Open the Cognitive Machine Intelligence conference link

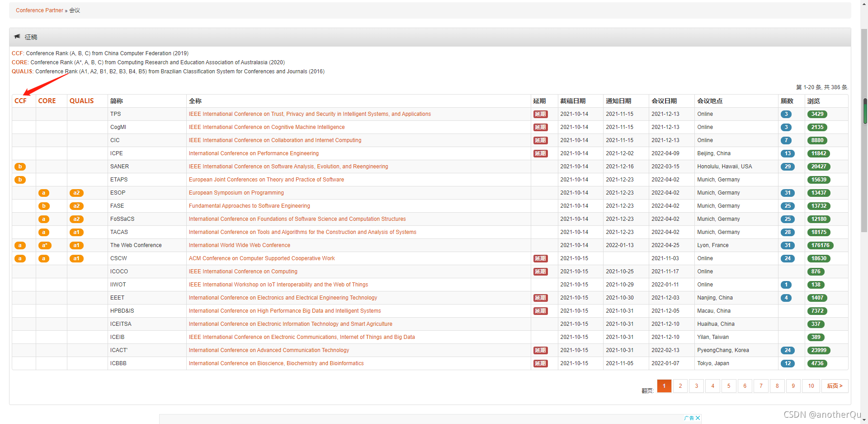pyautogui.click(x=267, y=127)
